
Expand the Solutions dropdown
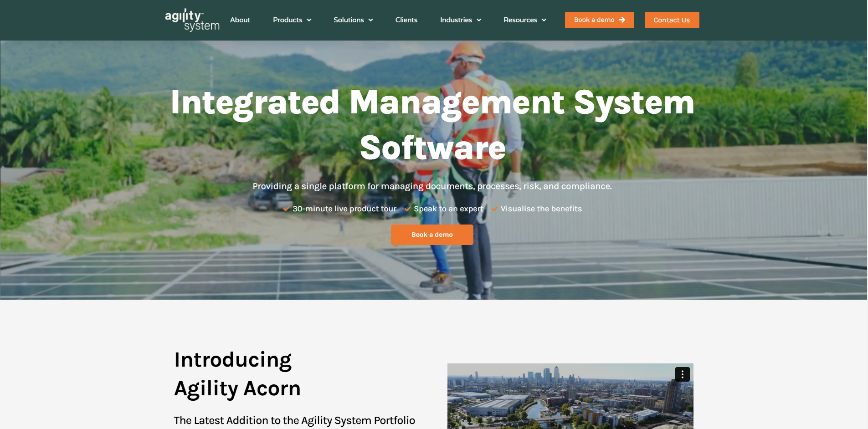pyautogui.click(x=353, y=20)
